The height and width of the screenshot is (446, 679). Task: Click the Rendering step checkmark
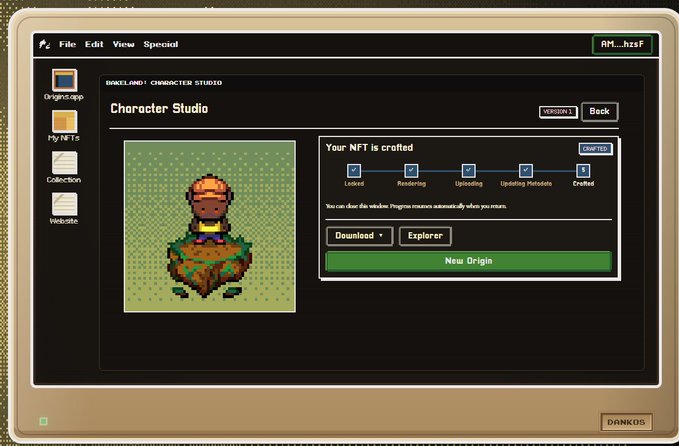(x=411, y=170)
